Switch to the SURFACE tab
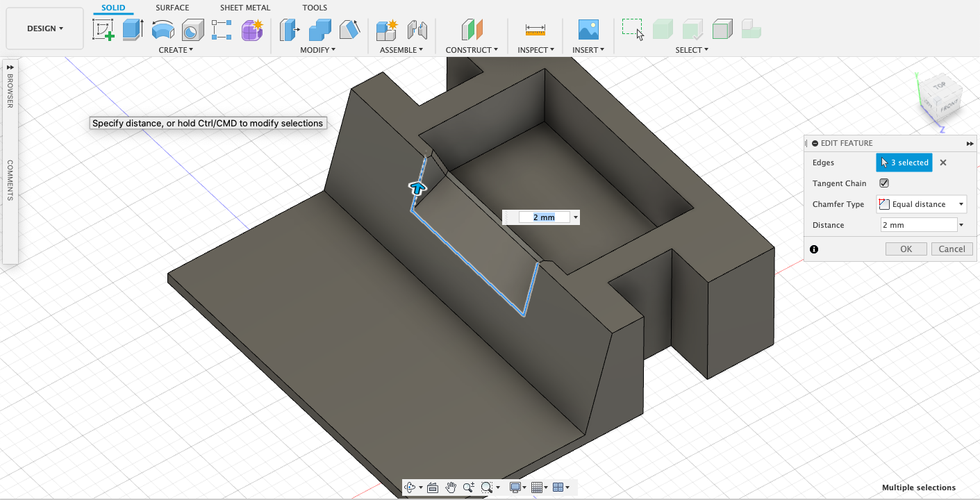 point(172,8)
